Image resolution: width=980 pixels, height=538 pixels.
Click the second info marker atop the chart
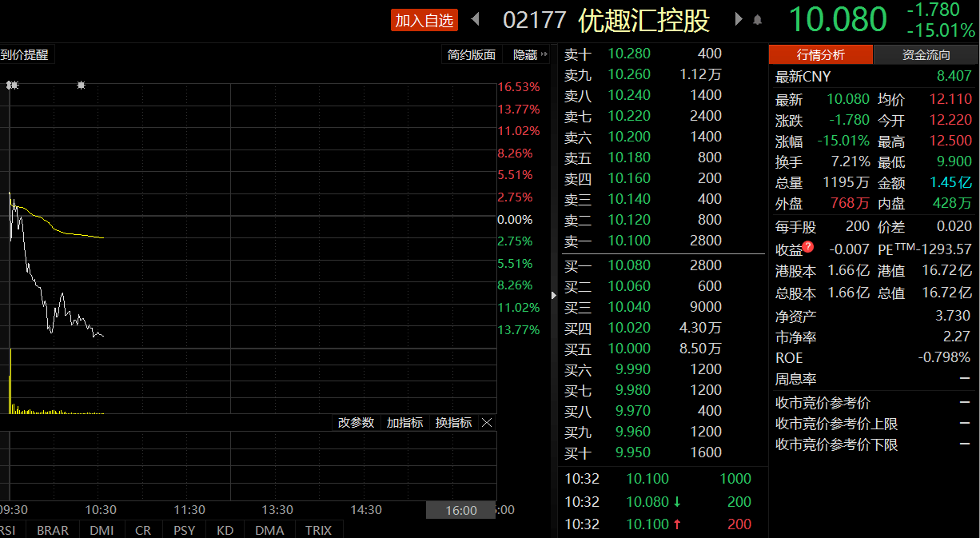81,85
